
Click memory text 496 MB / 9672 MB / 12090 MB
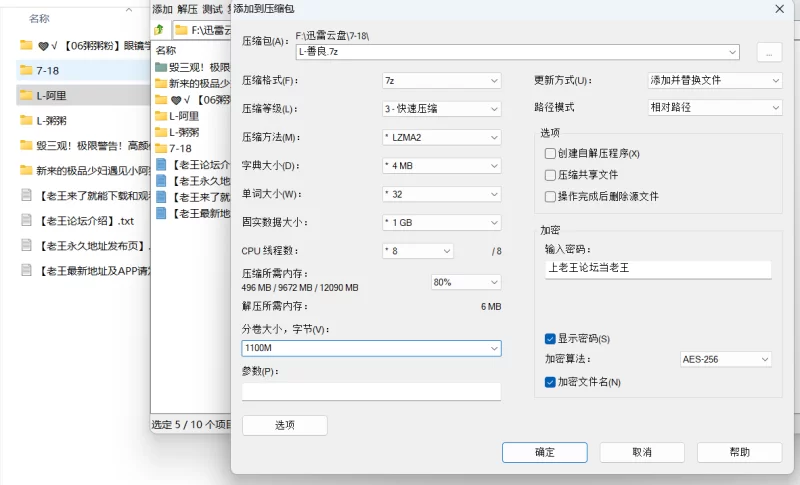click(300, 288)
